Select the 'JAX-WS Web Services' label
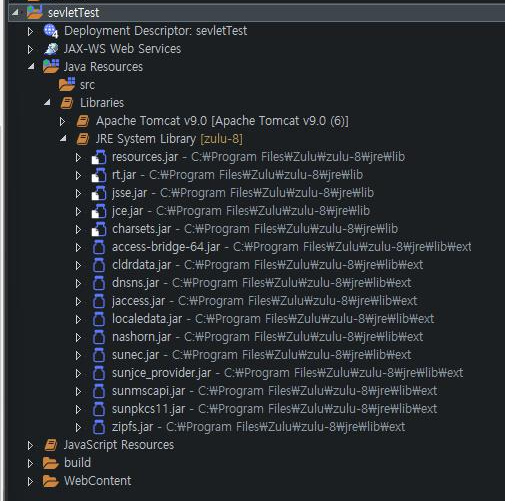 coord(122,49)
